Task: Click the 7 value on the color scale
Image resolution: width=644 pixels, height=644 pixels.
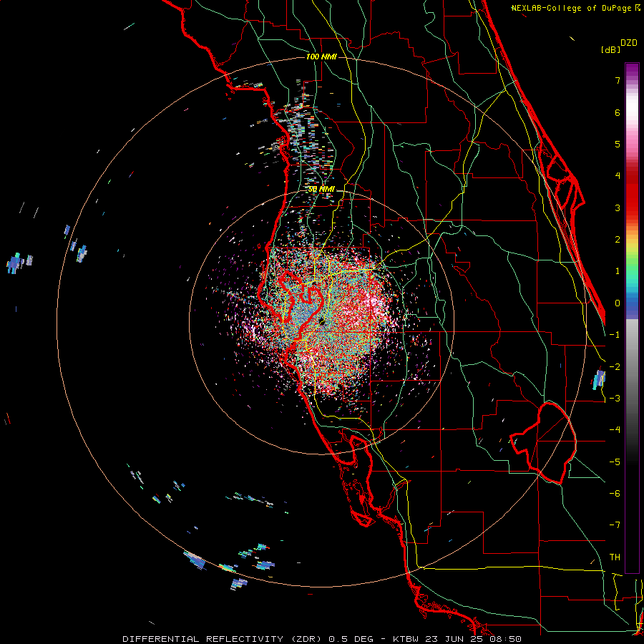Action: point(618,80)
